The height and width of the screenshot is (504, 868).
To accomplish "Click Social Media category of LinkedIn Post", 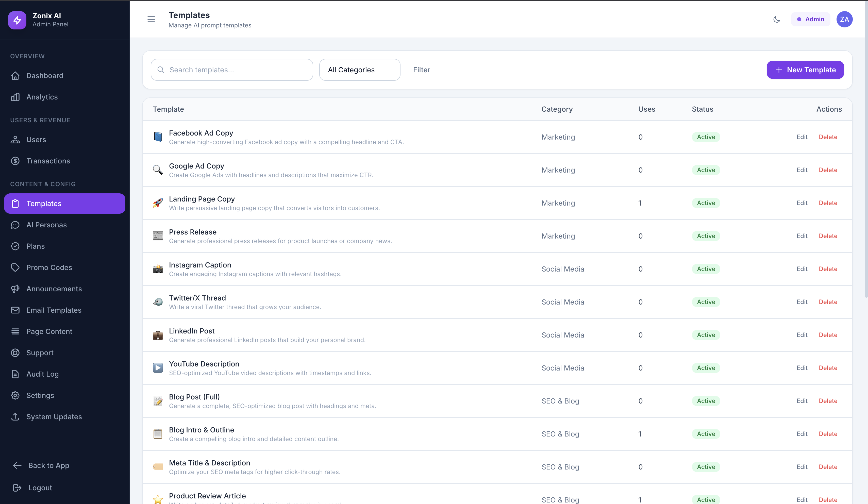I will coord(563,335).
